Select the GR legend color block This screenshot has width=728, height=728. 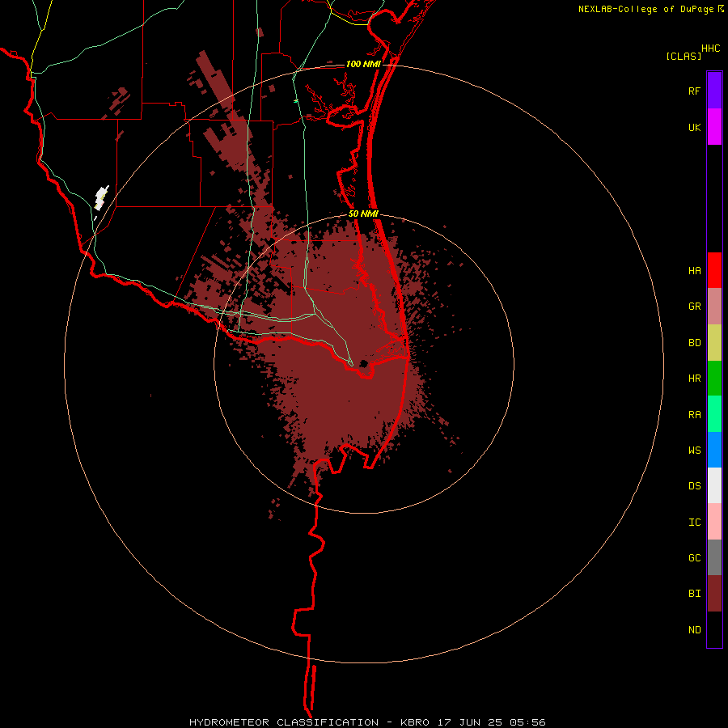click(714, 307)
